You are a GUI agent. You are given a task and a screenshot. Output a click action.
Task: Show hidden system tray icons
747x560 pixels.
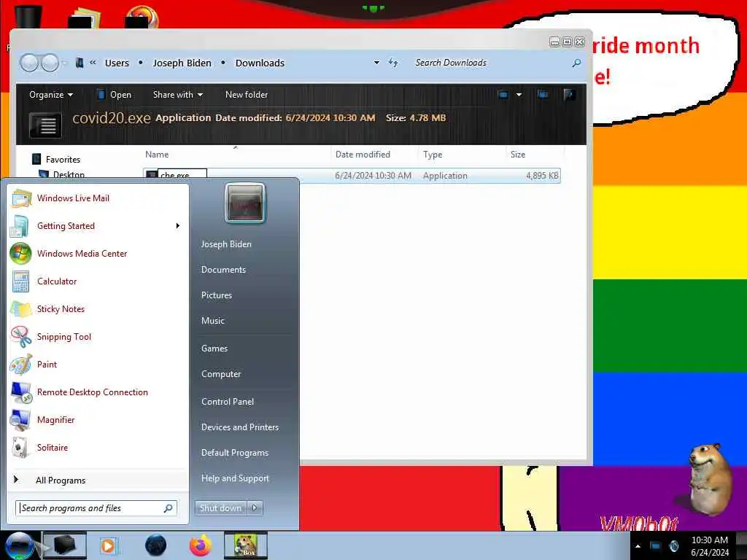[x=638, y=546]
